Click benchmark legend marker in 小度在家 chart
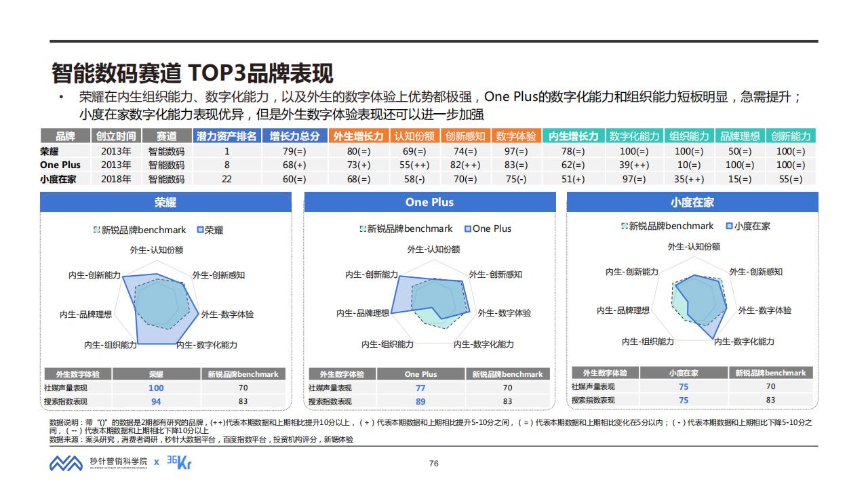 click(x=625, y=226)
